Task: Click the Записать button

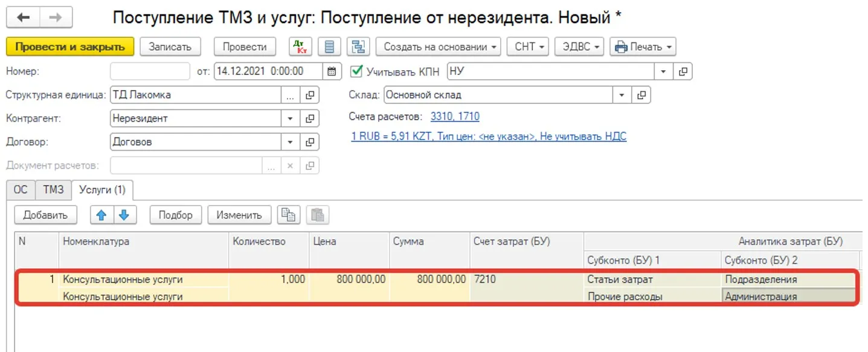Action: coord(170,47)
